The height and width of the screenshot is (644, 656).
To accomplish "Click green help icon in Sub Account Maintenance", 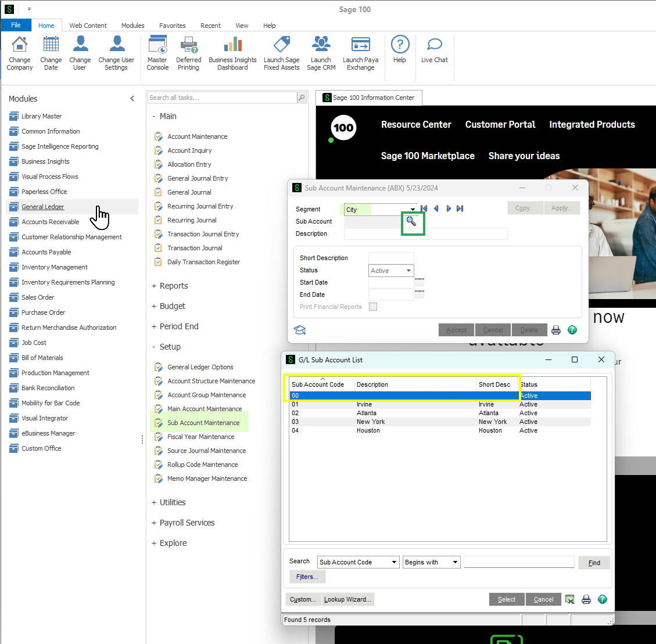I will tap(572, 330).
